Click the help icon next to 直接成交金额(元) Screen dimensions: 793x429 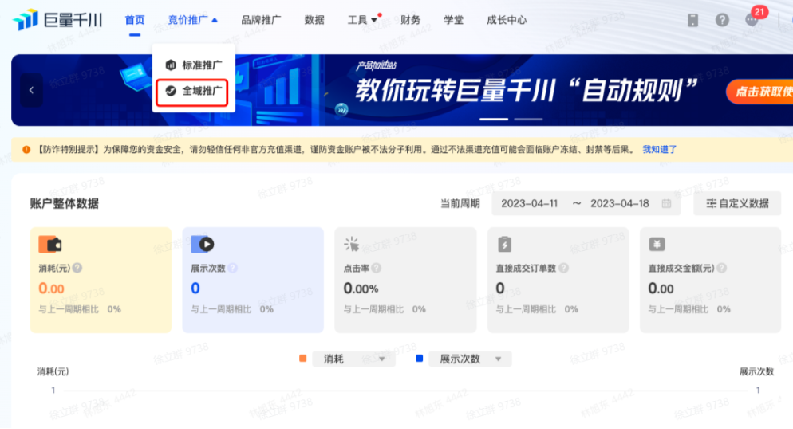tap(722, 268)
